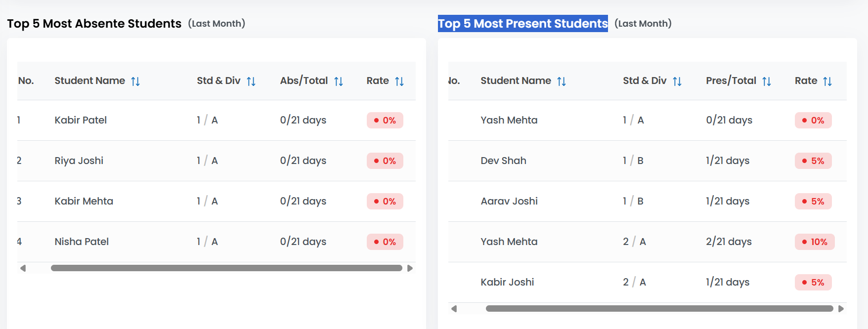Click Riya Joshi's 0% rate badge
Image resolution: width=868 pixels, height=329 pixels.
coord(385,161)
